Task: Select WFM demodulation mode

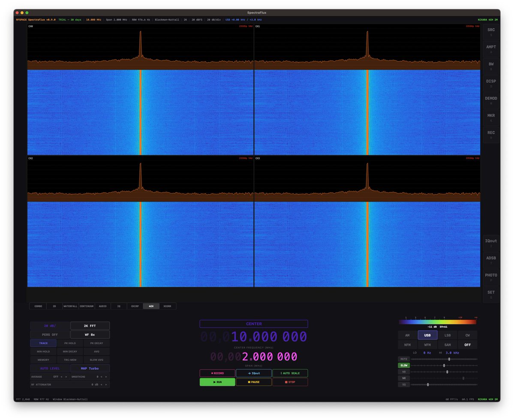Action: 427,345
